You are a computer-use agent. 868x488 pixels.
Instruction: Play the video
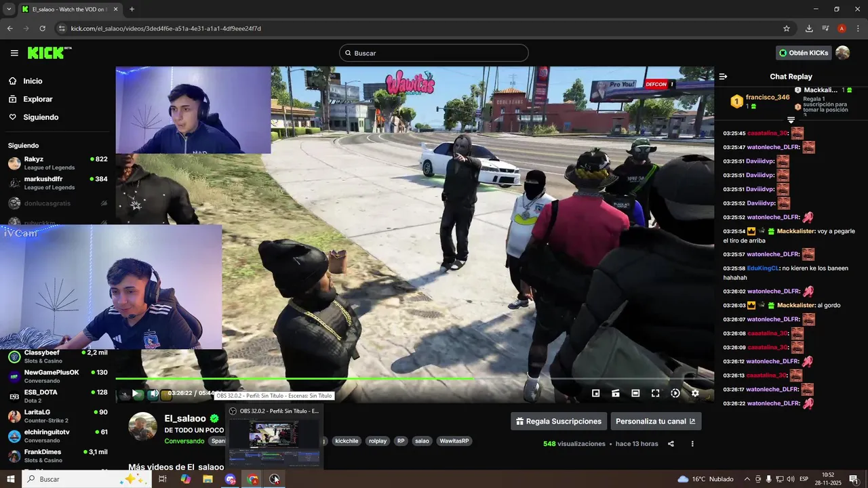[135, 393]
